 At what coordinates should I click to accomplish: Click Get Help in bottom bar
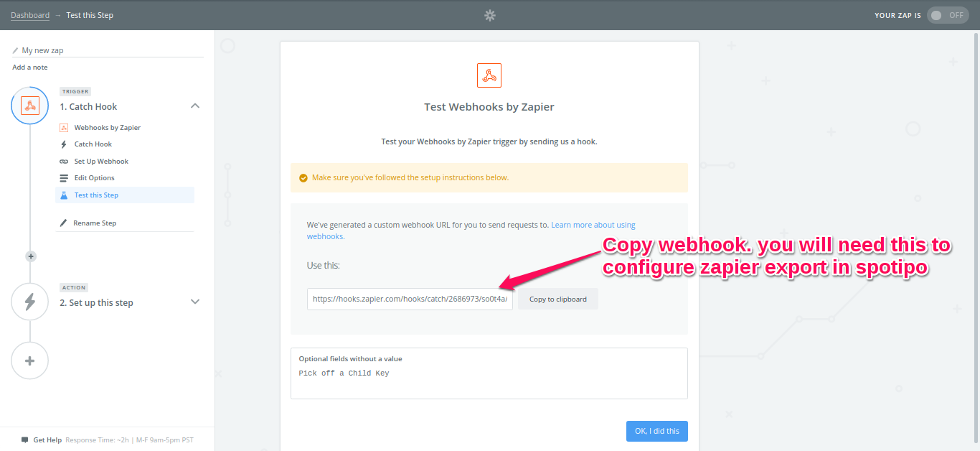coord(47,440)
